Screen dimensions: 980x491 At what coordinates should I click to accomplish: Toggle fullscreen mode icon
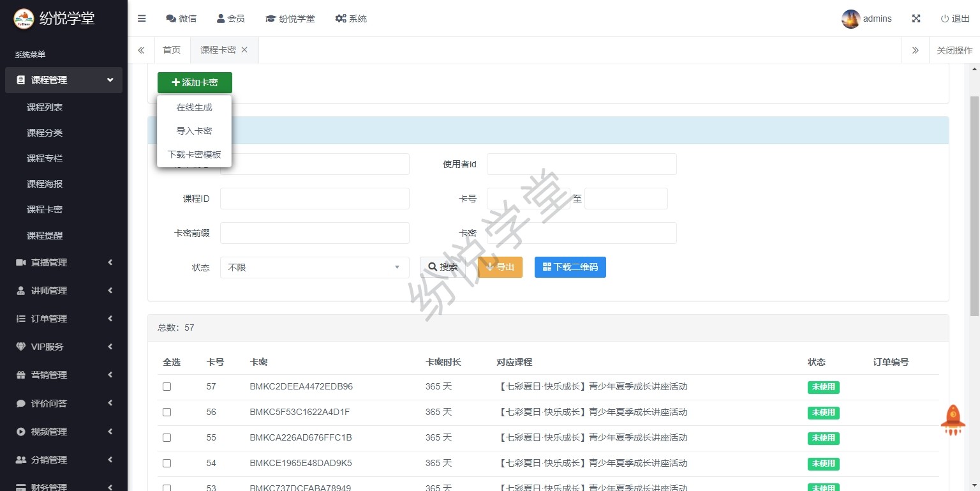point(916,19)
